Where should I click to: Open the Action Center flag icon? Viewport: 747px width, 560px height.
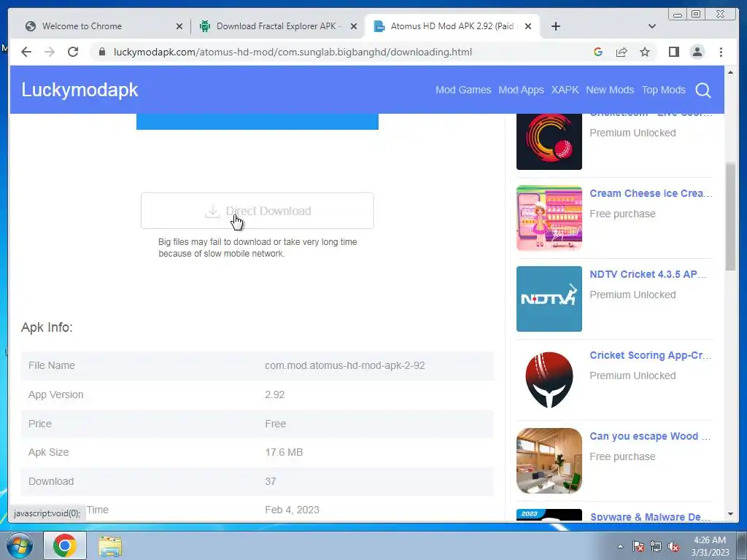point(638,546)
